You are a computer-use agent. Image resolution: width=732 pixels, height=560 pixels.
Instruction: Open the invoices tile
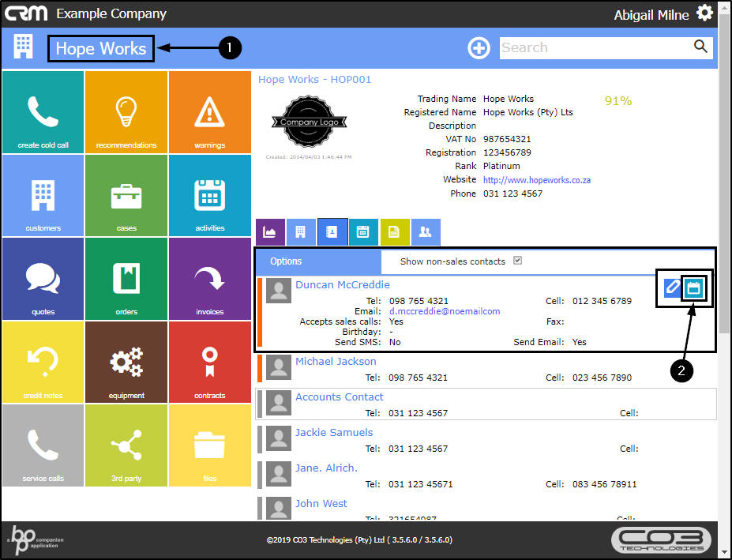[209, 279]
